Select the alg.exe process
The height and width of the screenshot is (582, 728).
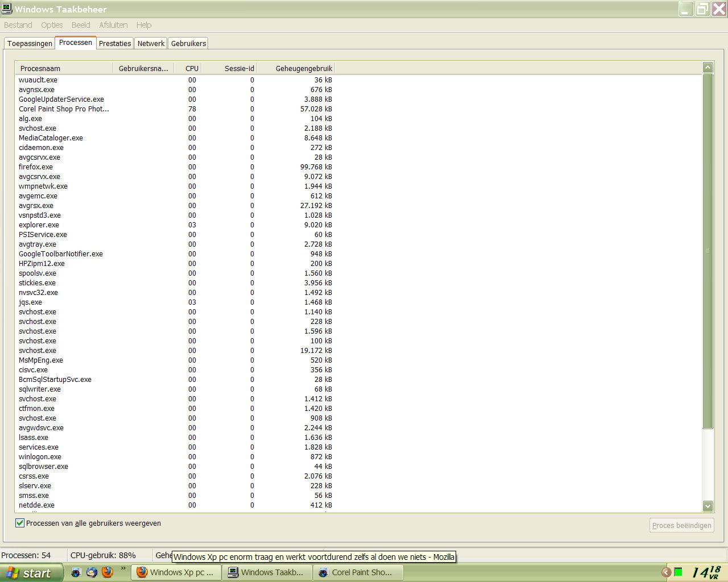click(x=175, y=119)
